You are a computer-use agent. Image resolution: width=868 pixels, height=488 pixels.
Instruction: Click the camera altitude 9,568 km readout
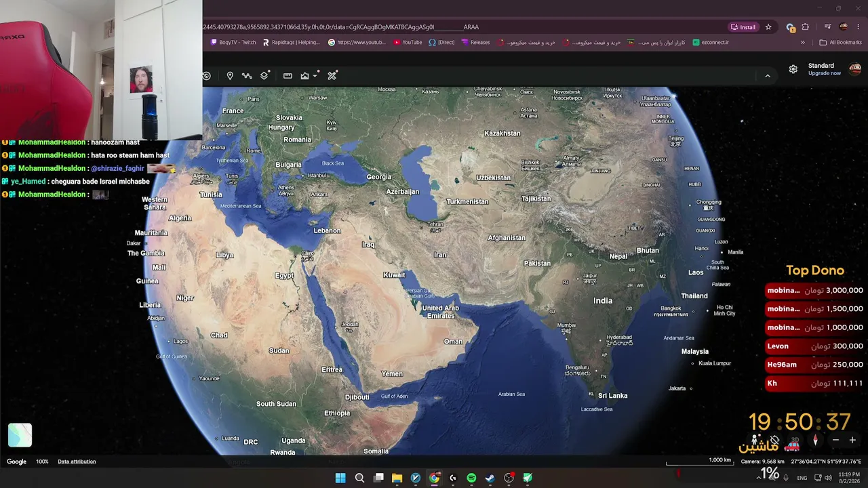763,462
